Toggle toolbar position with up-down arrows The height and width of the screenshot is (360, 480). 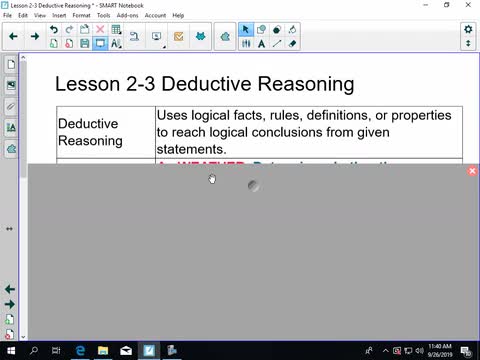(468, 44)
